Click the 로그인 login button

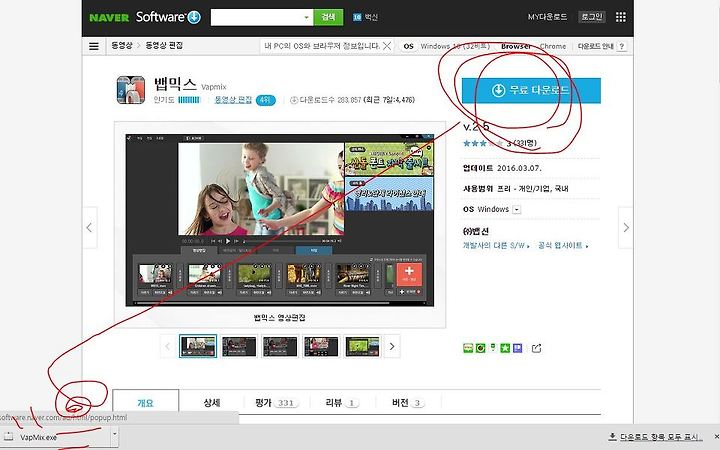click(x=591, y=17)
